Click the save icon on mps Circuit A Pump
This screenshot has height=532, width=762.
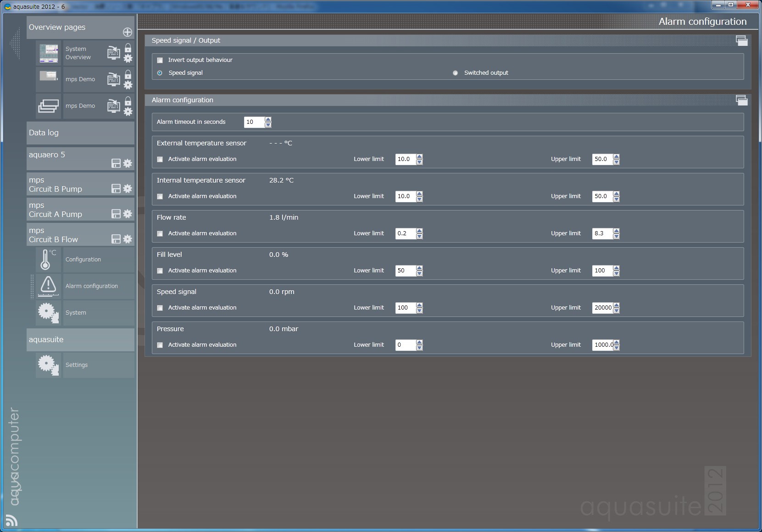116,214
